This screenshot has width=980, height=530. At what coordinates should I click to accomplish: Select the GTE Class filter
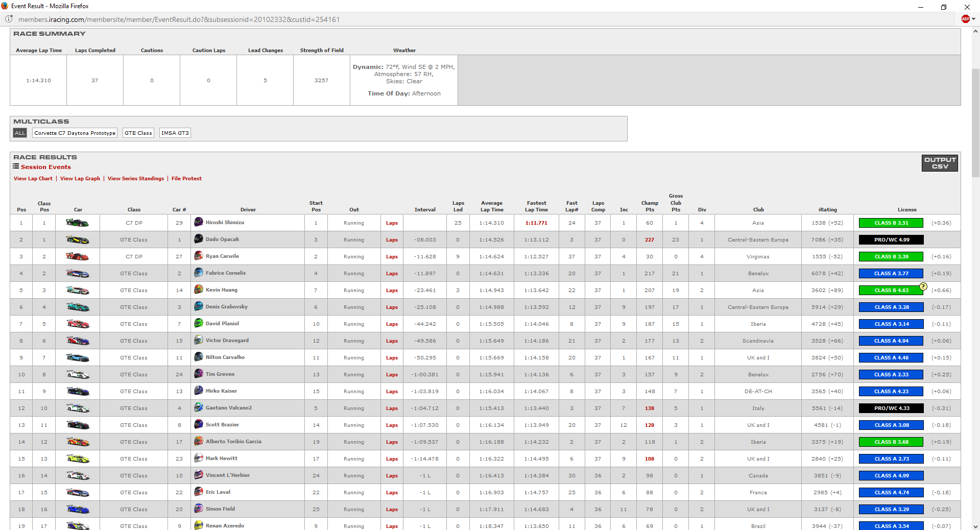click(x=138, y=133)
